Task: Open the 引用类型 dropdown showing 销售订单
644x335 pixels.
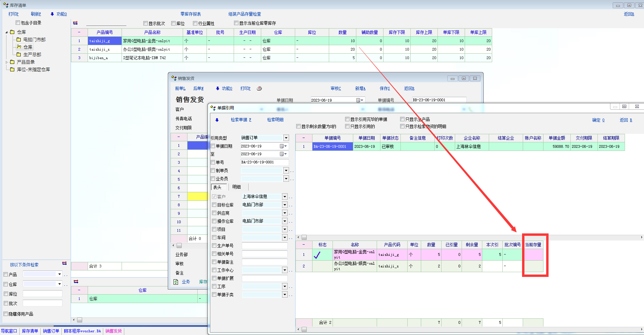Action: pos(286,138)
